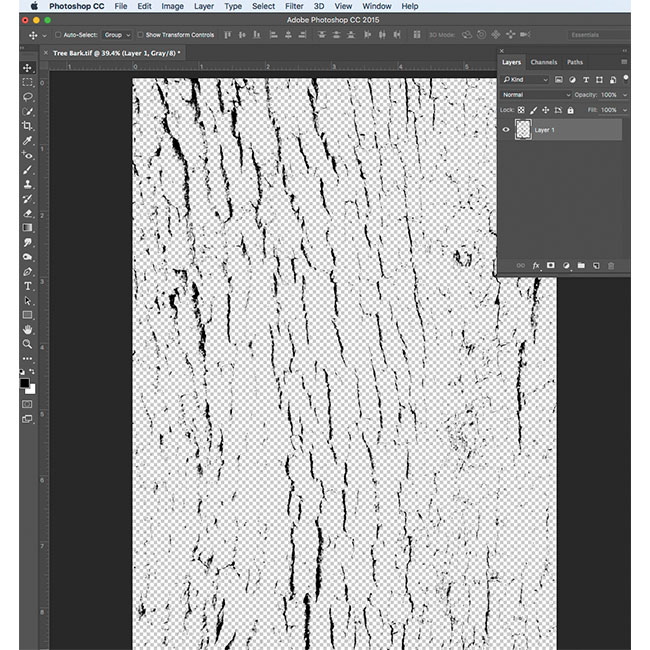
Task: Select the Clone Stamp tool
Action: tap(28, 184)
